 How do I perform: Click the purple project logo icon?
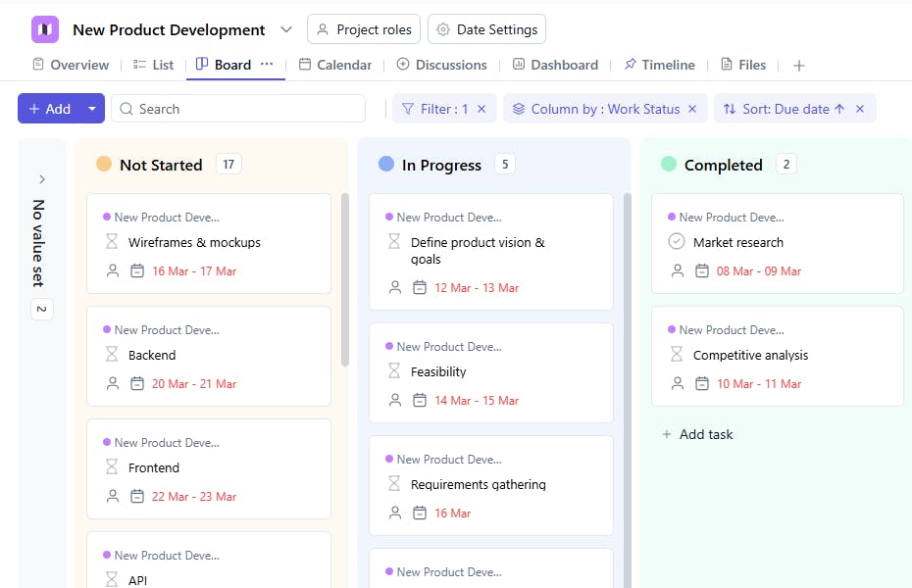tap(45, 29)
